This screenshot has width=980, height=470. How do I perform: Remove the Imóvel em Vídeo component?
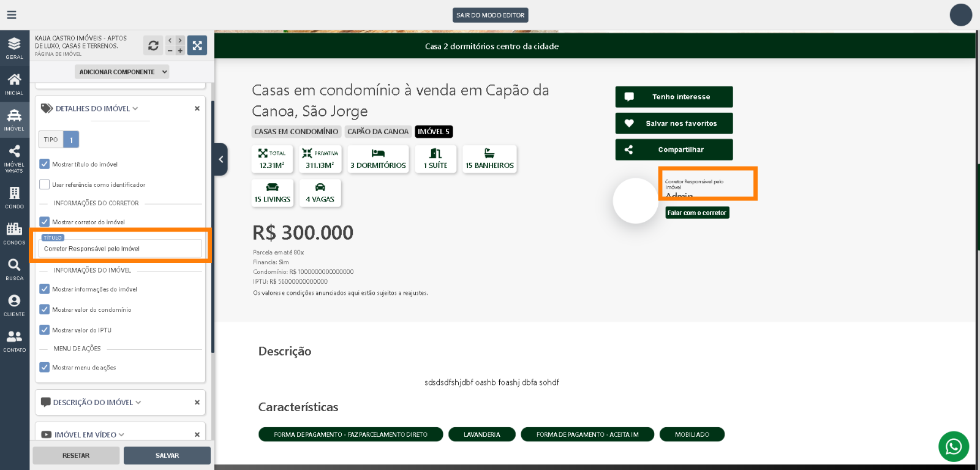197,434
